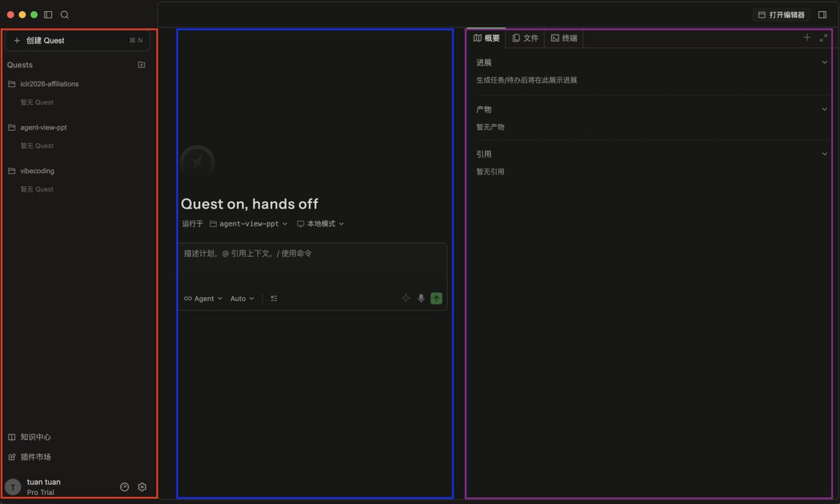Click Pro Trial plan label
This screenshot has width=840, height=504.
(x=41, y=493)
